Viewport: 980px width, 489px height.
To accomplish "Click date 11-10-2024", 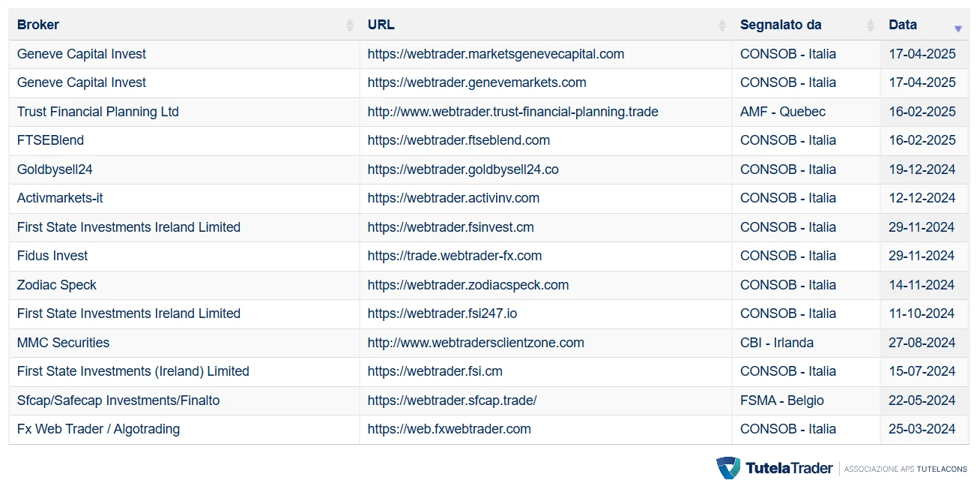I will tap(922, 313).
